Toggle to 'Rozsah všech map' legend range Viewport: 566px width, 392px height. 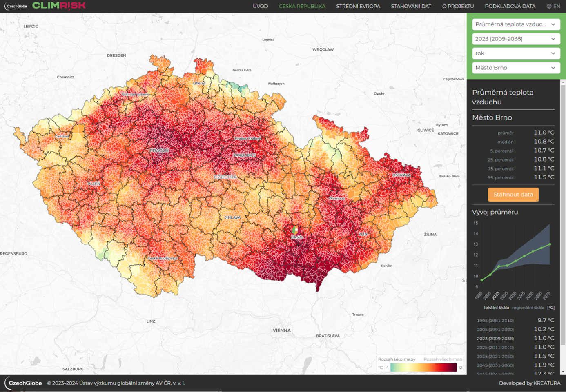coord(443,359)
